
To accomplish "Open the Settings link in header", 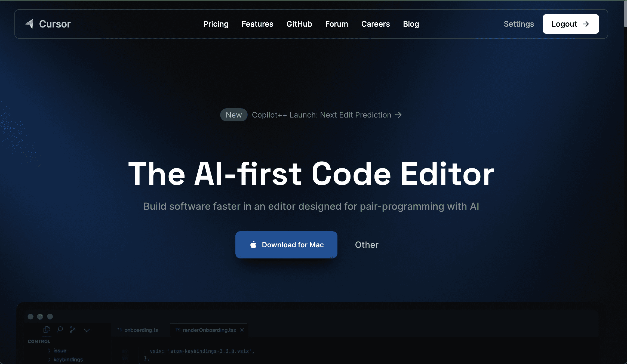I will 519,24.
